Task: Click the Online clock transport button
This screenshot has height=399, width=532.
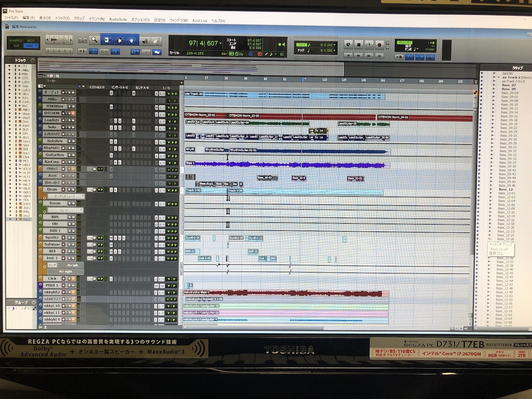Action: click(x=348, y=44)
